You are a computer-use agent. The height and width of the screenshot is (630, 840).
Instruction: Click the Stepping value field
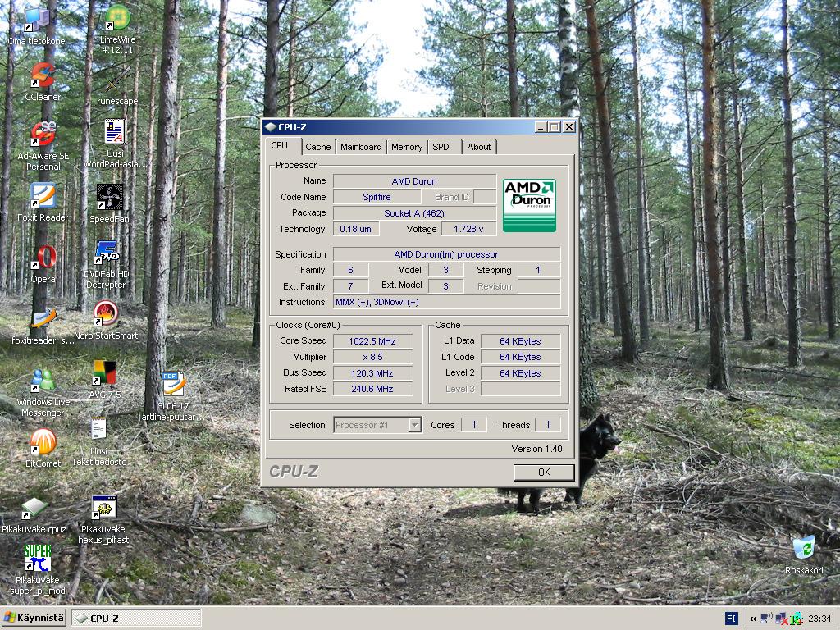click(538, 270)
